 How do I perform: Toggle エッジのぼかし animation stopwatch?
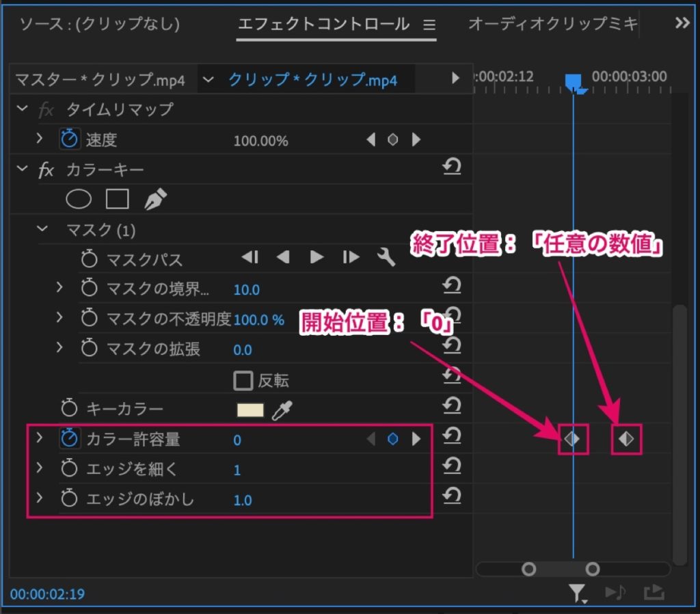[69, 498]
